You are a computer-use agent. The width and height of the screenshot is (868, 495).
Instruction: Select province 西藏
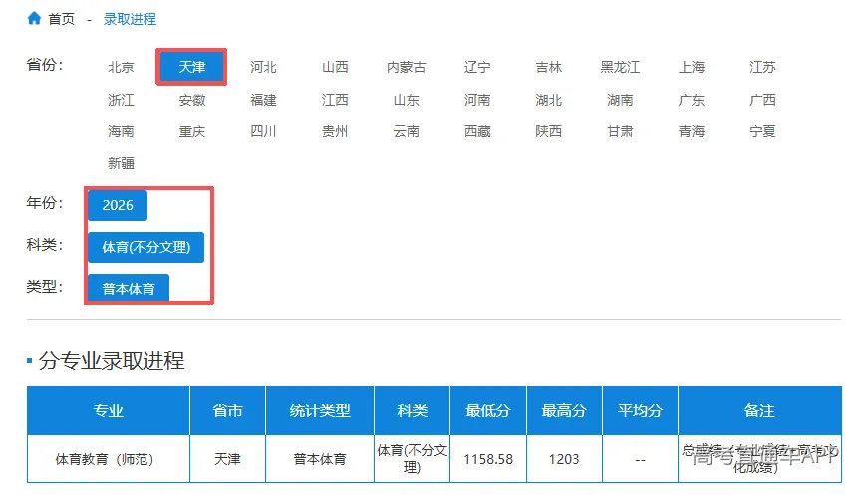pos(477,131)
